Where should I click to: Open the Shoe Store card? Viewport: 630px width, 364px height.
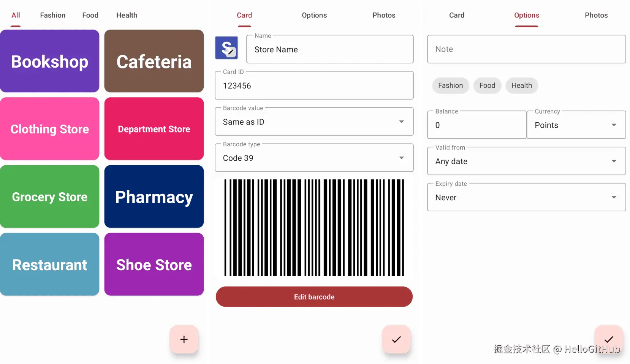coord(154,264)
